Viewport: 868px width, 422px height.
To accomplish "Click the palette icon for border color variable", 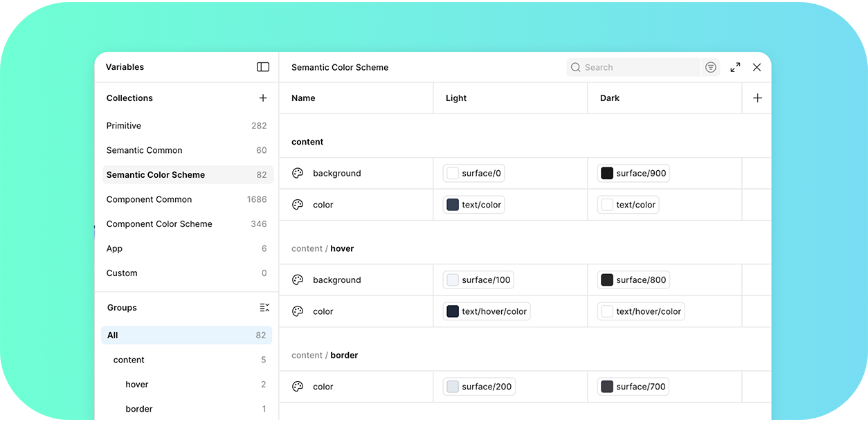I will pyautogui.click(x=298, y=386).
